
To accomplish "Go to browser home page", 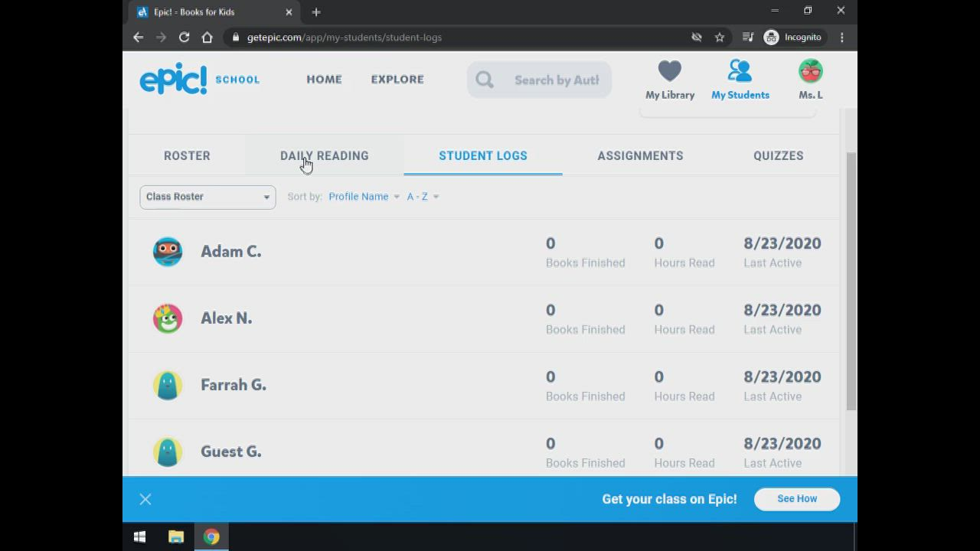I will [207, 37].
